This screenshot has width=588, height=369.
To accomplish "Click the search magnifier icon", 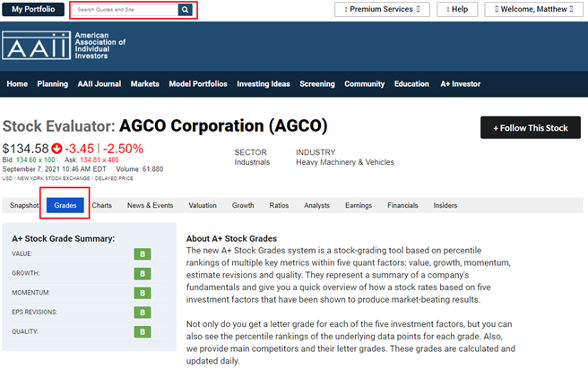I will (185, 10).
